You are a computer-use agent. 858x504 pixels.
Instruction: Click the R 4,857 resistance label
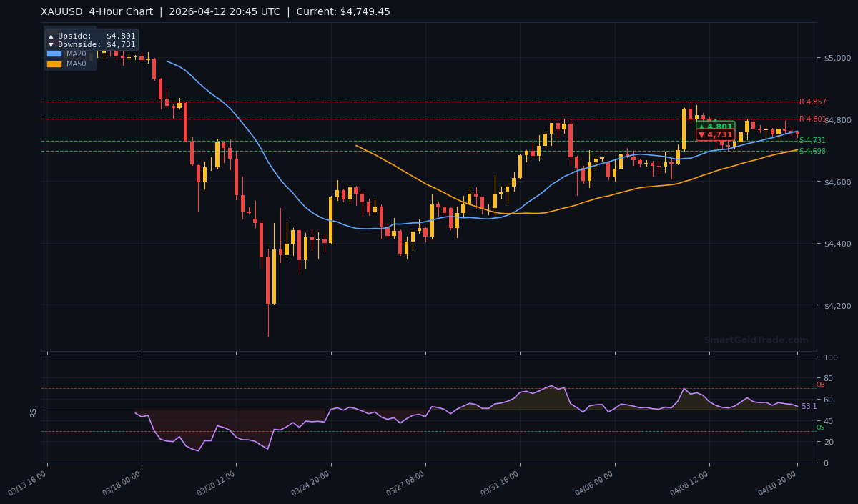(814, 101)
